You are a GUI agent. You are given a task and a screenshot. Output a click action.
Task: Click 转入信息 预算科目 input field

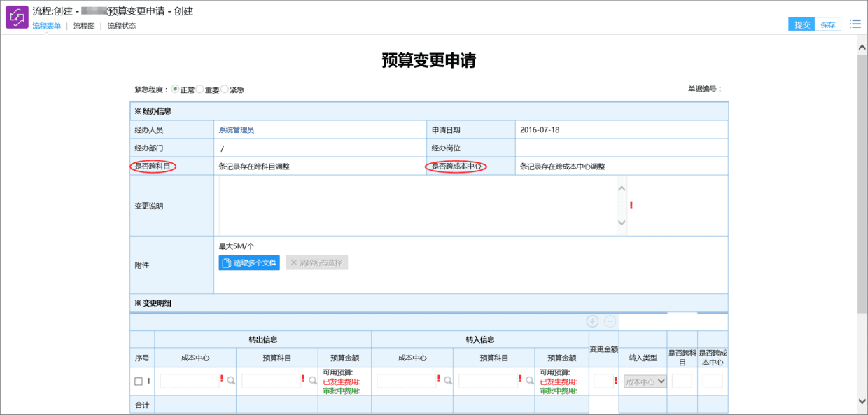pyautogui.click(x=489, y=381)
